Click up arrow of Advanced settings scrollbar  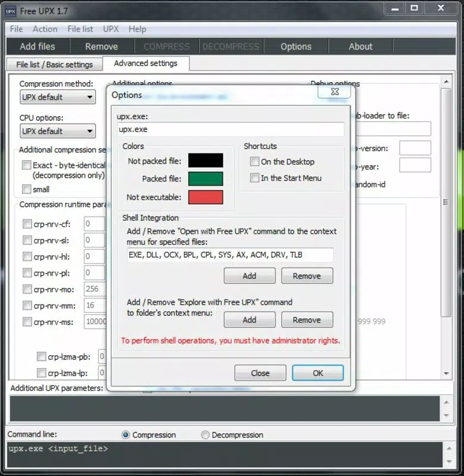click(446, 82)
